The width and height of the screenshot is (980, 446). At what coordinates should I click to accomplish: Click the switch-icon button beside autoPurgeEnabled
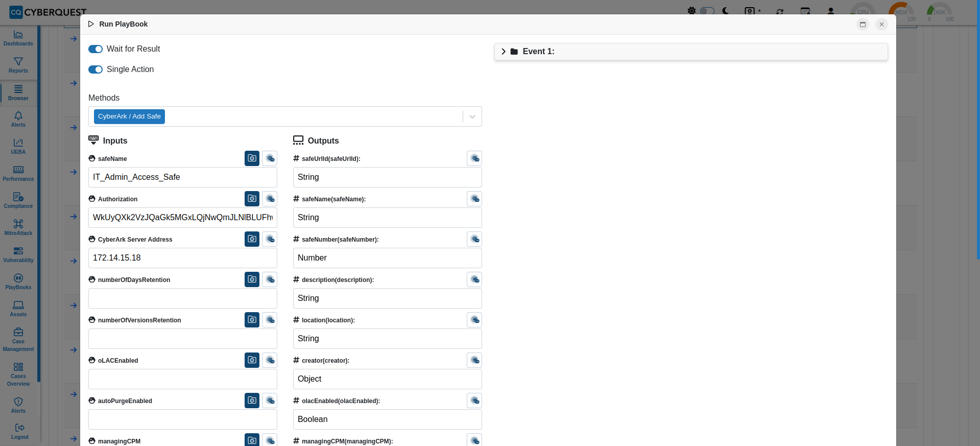[270, 401]
